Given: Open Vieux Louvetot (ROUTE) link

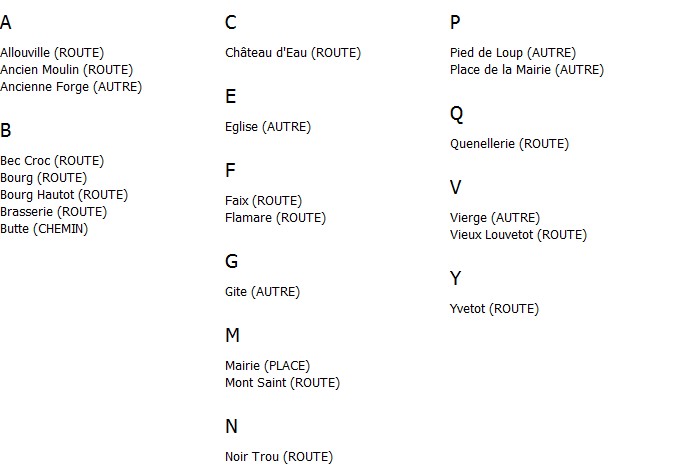Looking at the screenshot, I should 518,235.
